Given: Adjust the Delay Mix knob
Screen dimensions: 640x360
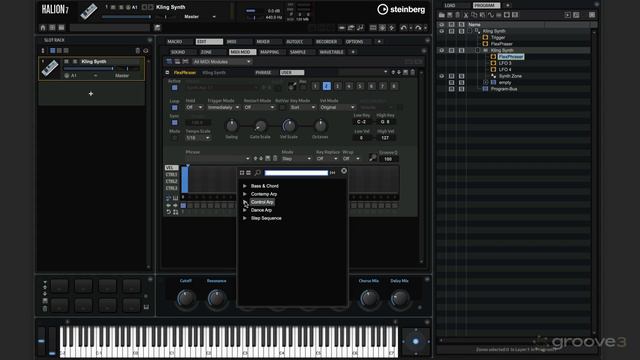Looking at the screenshot, I should [399, 298].
